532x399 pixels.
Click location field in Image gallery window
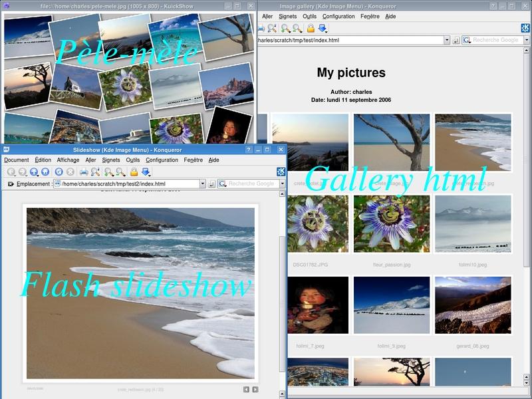(350, 40)
